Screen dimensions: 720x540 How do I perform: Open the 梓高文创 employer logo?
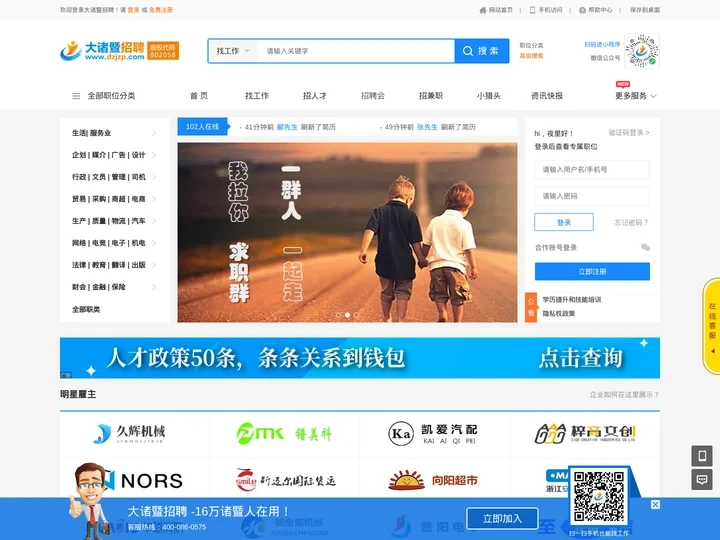click(585, 433)
